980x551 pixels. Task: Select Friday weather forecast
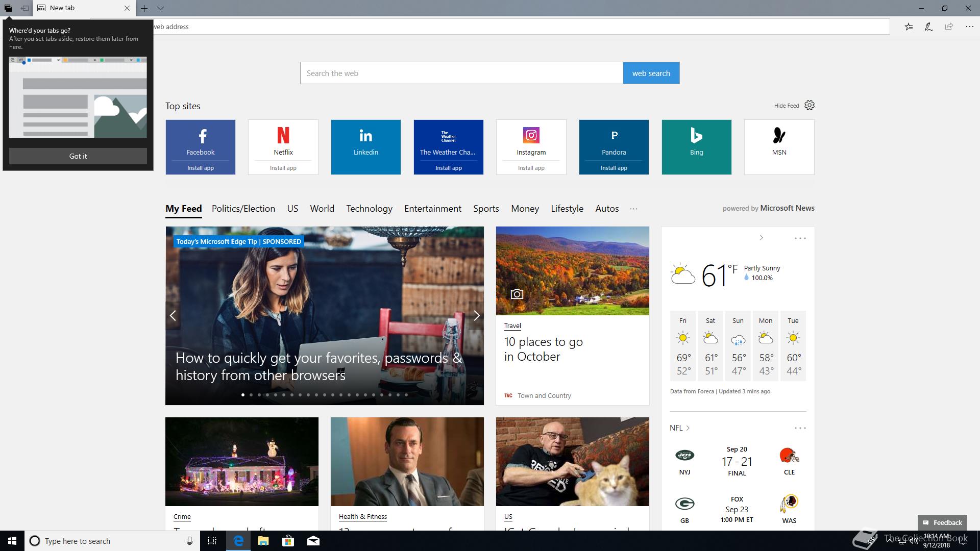point(683,346)
